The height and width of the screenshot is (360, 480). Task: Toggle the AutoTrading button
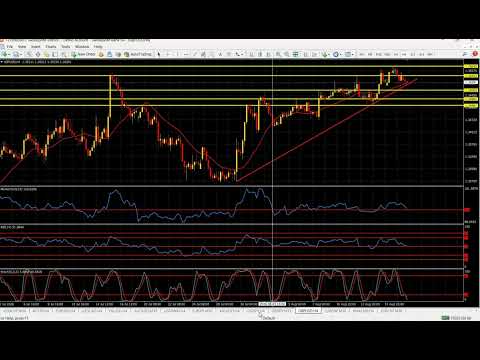138,54
